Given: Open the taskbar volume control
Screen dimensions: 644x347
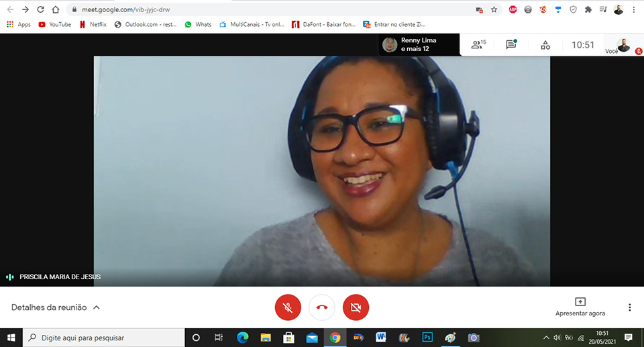Looking at the screenshot, I should pos(557,338).
